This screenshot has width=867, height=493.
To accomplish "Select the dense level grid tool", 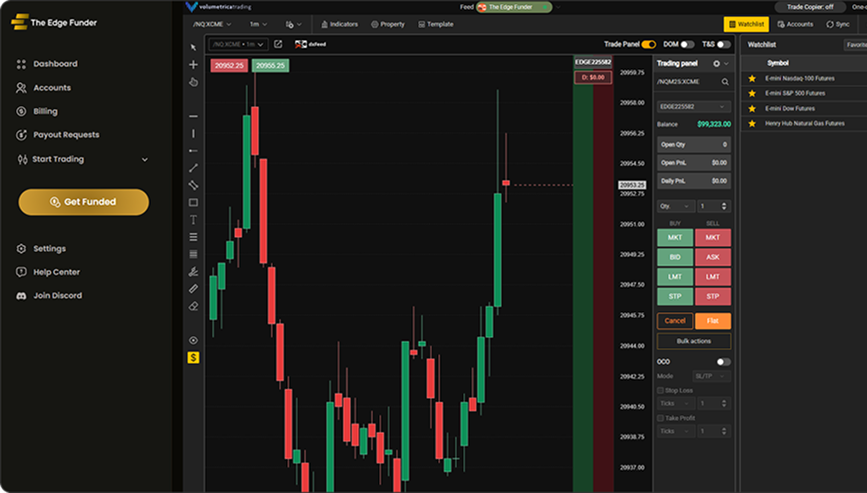I will pos(193,254).
